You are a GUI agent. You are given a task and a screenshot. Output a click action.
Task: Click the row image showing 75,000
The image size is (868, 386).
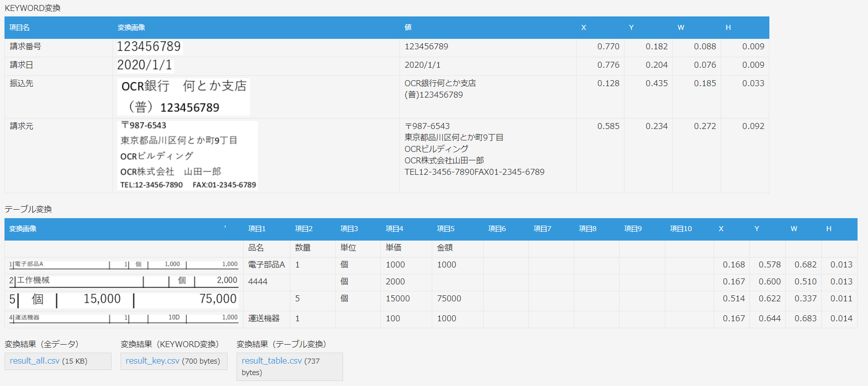pyautogui.click(x=124, y=299)
